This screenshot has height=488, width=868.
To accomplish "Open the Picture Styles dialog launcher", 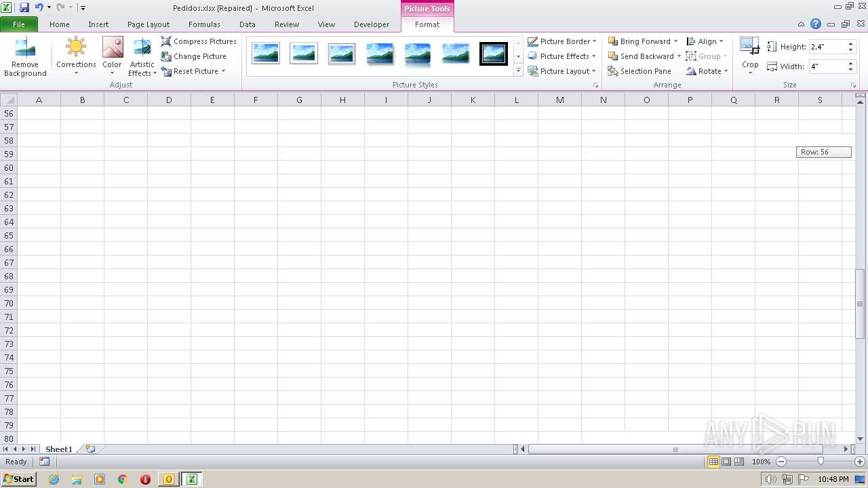I will point(596,85).
